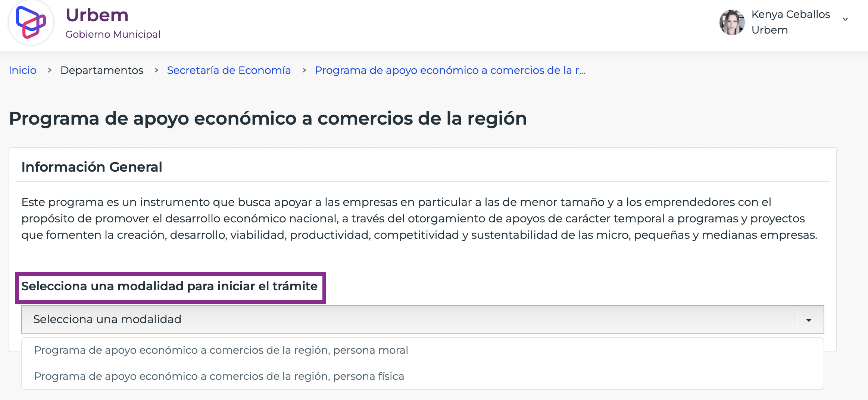
Task: Click the arrow of modalidad dropdown
Action: [809, 320]
